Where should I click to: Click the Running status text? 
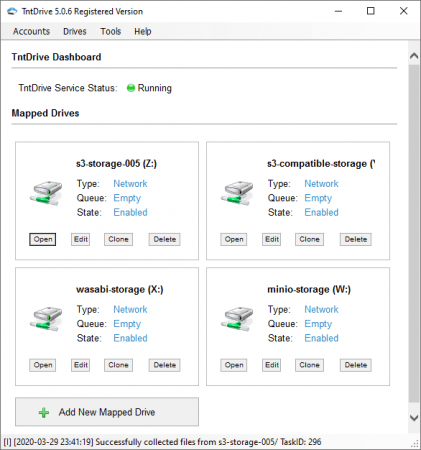[155, 88]
